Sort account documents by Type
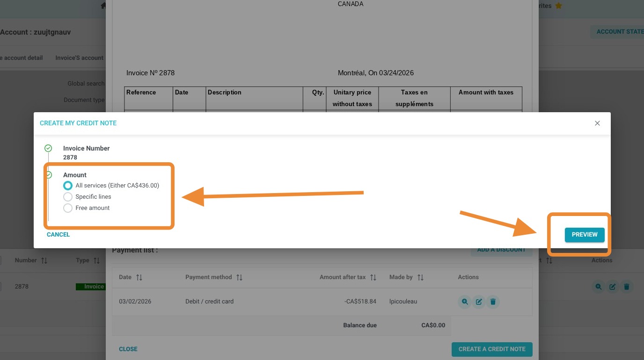Image resolution: width=644 pixels, height=360 pixels. click(x=96, y=260)
